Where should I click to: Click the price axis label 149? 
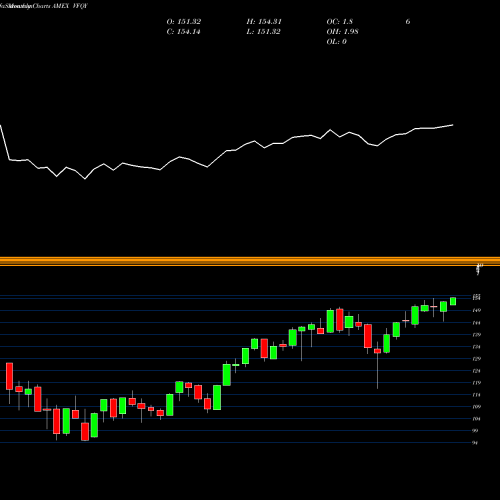[477, 311]
